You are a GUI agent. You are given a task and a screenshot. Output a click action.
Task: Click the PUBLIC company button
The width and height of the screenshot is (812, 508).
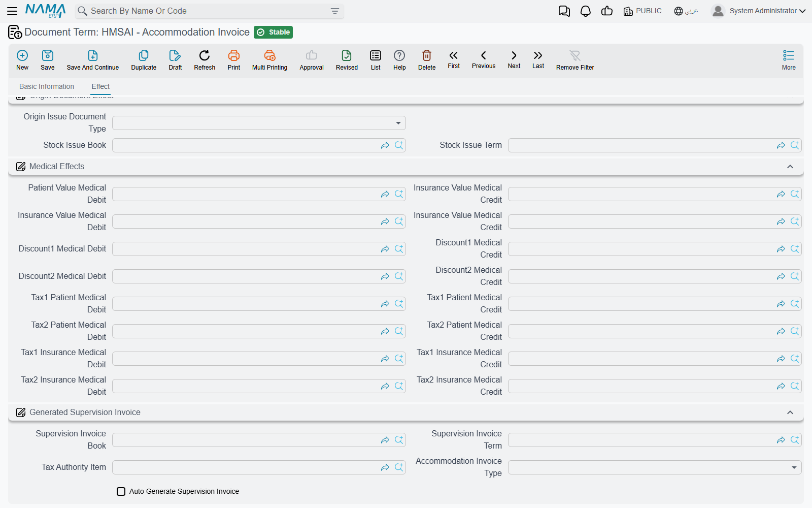pos(642,11)
